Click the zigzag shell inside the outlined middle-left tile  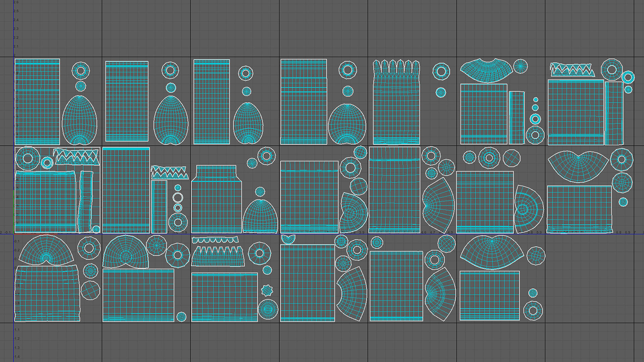tap(77, 157)
